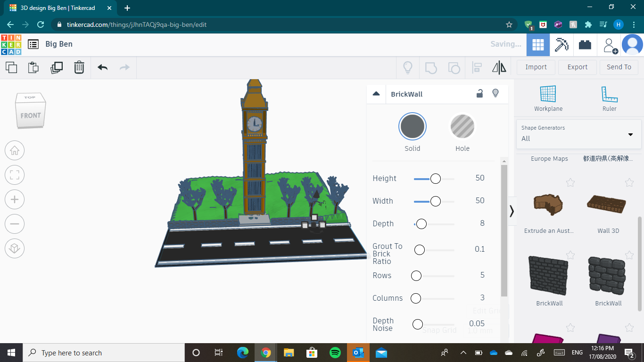Click the Group shapes icon
The height and width of the screenshot is (362, 644).
pyautogui.click(x=431, y=67)
